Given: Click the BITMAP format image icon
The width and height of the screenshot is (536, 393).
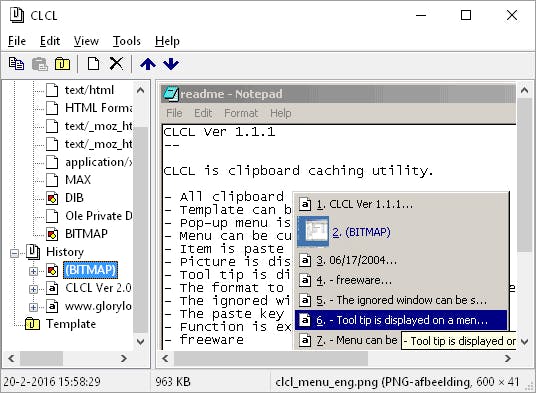Looking at the screenshot, I should click(x=52, y=234).
